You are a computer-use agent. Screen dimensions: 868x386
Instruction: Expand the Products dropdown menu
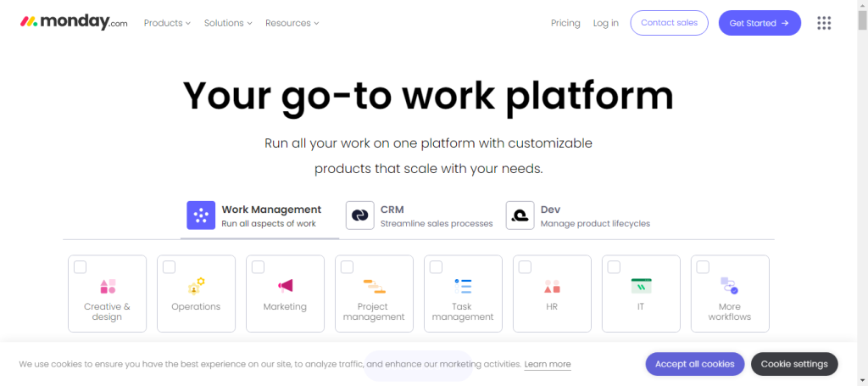click(167, 23)
